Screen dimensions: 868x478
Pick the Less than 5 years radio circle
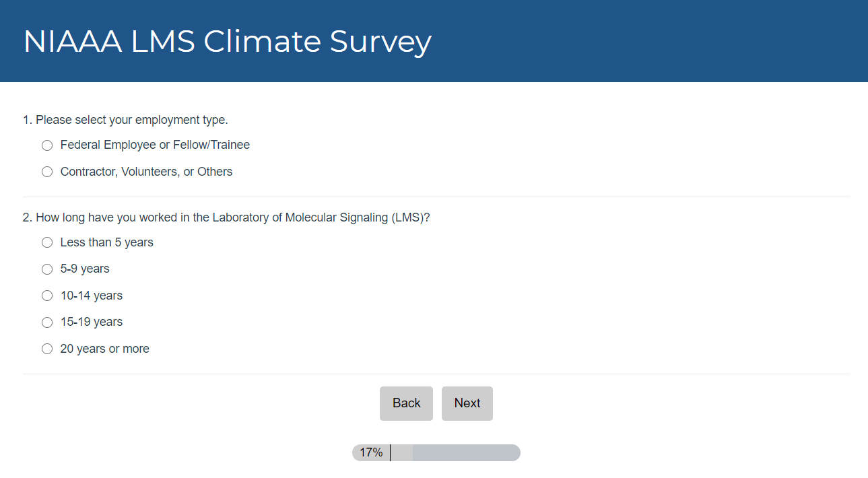(x=47, y=242)
